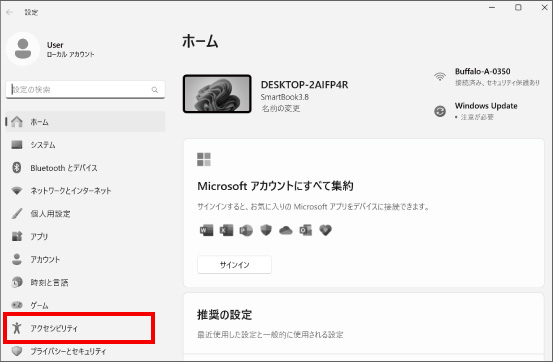This screenshot has width=553, height=362.
Task: Click the サインイン button
Action: (x=235, y=265)
